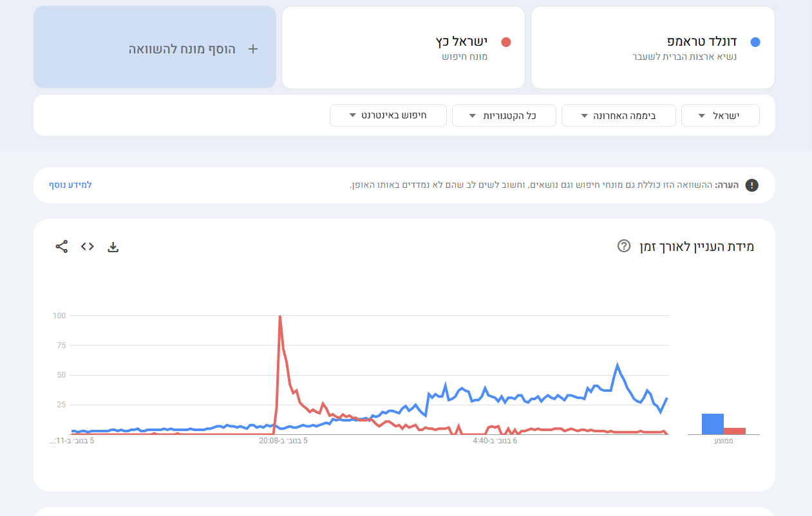Open the כל הקטגוריות category dropdown

[x=504, y=116]
